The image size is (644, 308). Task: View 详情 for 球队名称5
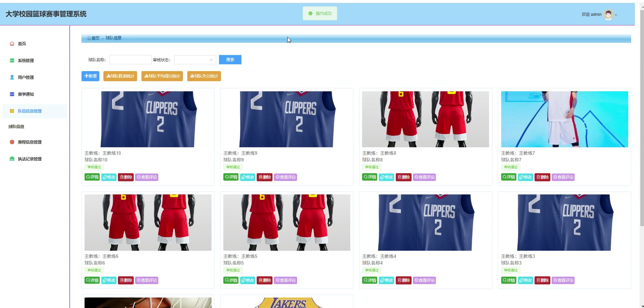pos(231,280)
